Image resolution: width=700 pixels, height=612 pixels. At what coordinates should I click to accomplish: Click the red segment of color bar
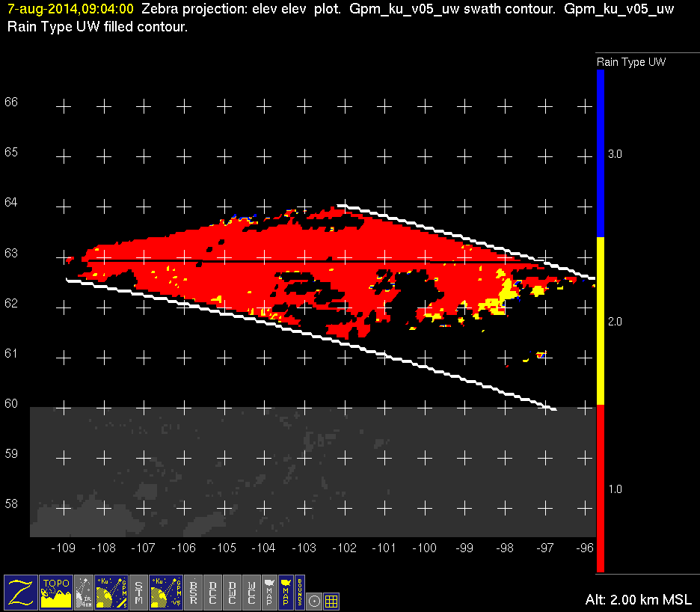[x=600, y=489]
